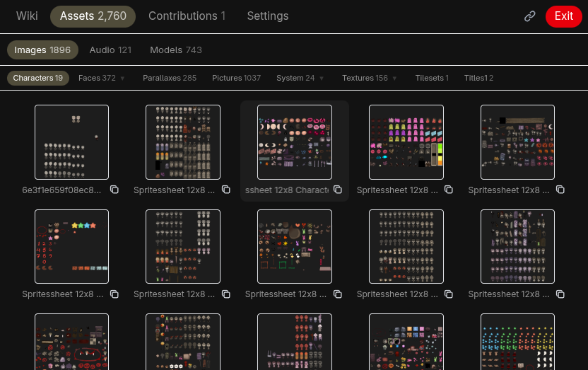Show the Images 1896 assets
This screenshot has height=370, width=588.
pyautogui.click(x=42, y=50)
